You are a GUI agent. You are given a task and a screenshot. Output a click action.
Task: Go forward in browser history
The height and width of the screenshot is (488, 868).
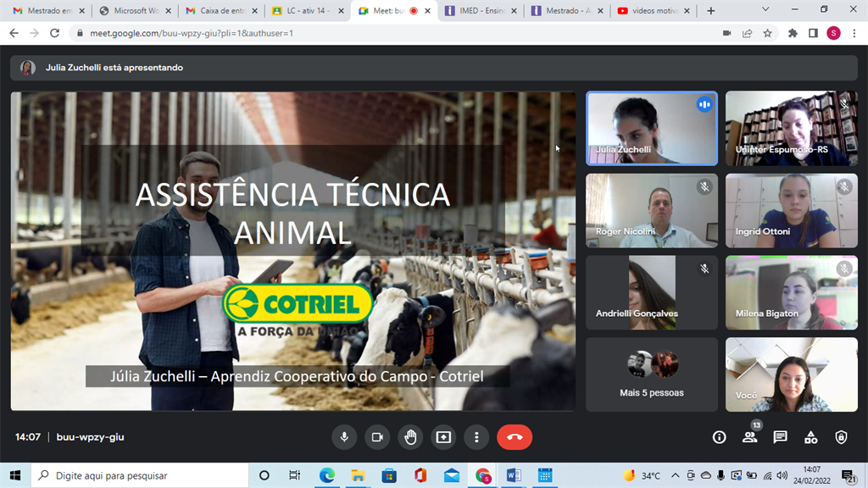(x=34, y=33)
